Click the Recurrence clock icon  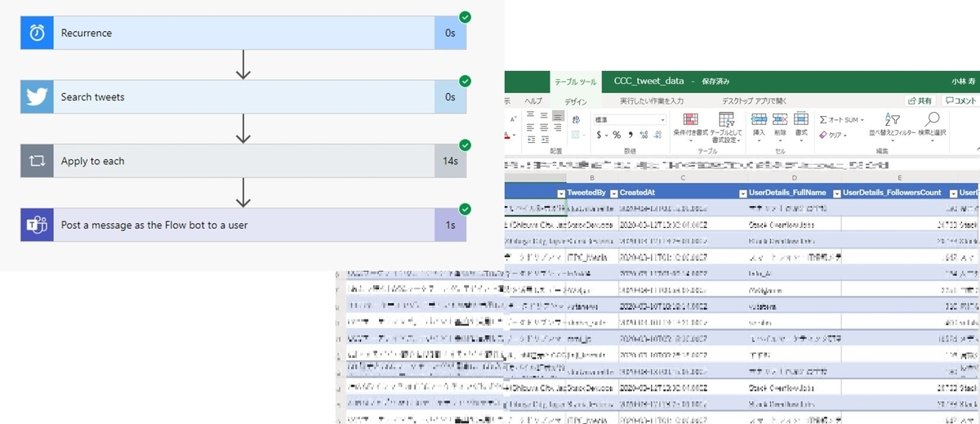(x=37, y=33)
